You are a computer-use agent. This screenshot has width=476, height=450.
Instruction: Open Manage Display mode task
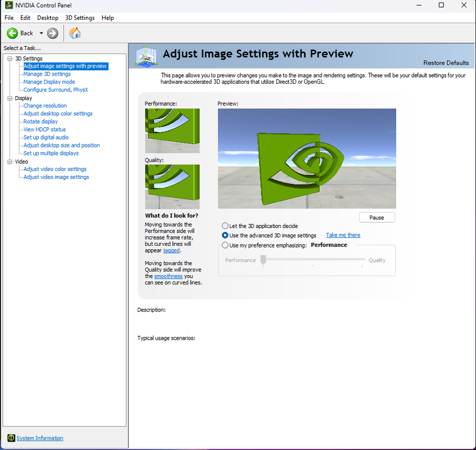[49, 82]
